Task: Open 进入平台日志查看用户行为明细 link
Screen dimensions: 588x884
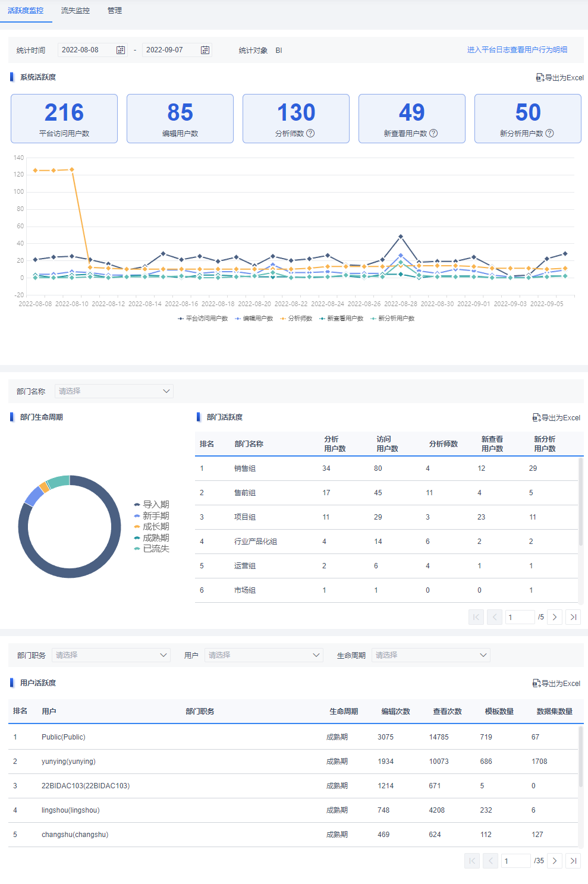Action: tap(517, 50)
